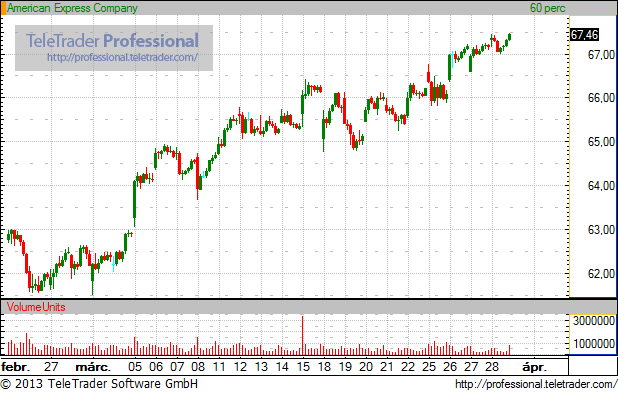Click the febr. month label on time axis
Image resolution: width=618 pixels, height=393 pixels.
(x=15, y=367)
